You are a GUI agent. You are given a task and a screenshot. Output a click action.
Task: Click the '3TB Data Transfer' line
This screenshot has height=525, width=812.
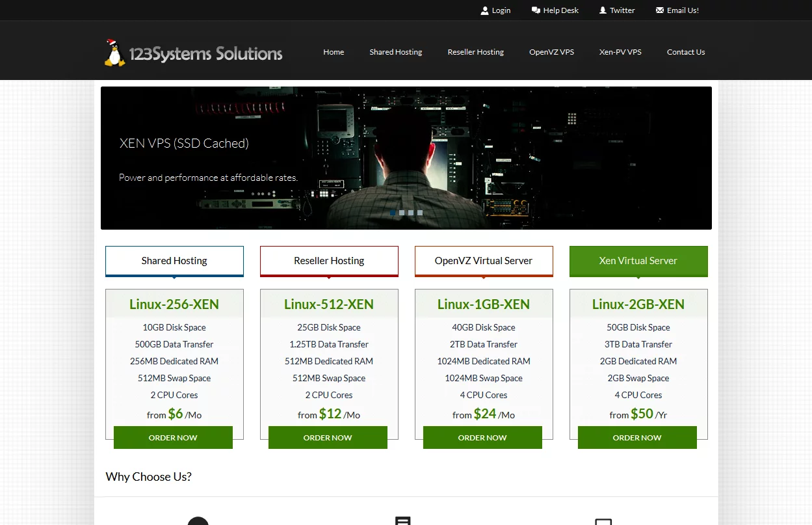(638, 344)
